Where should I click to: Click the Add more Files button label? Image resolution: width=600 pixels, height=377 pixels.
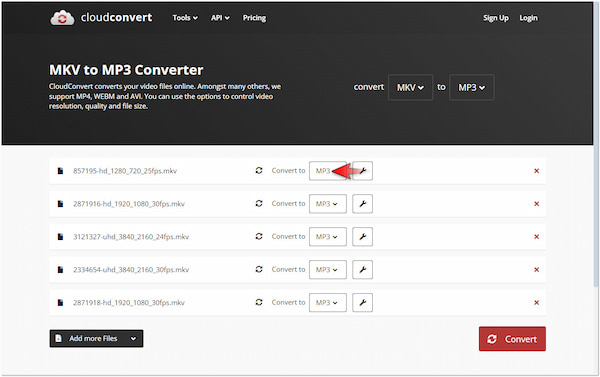click(x=93, y=338)
